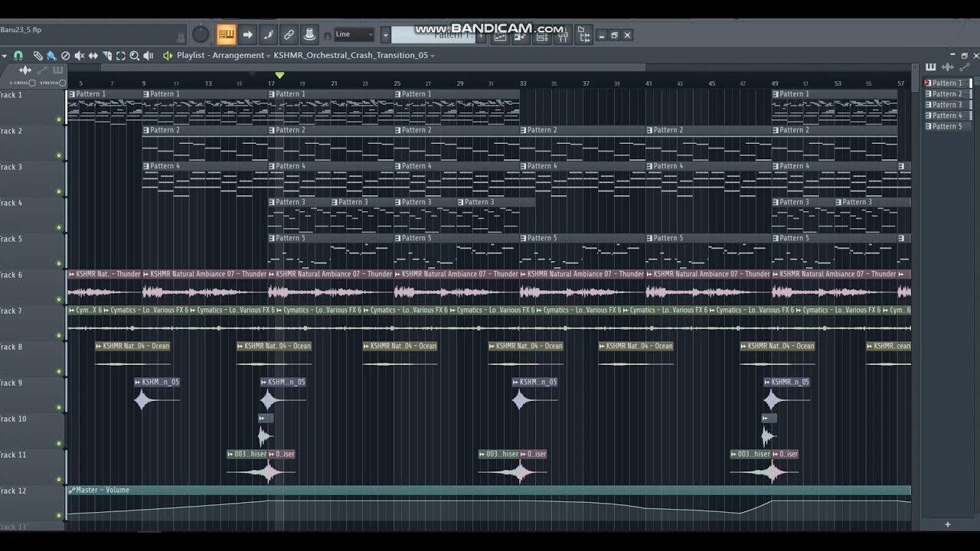The height and width of the screenshot is (551, 980).
Task: Click the pattern name input field
Action: click(433, 35)
